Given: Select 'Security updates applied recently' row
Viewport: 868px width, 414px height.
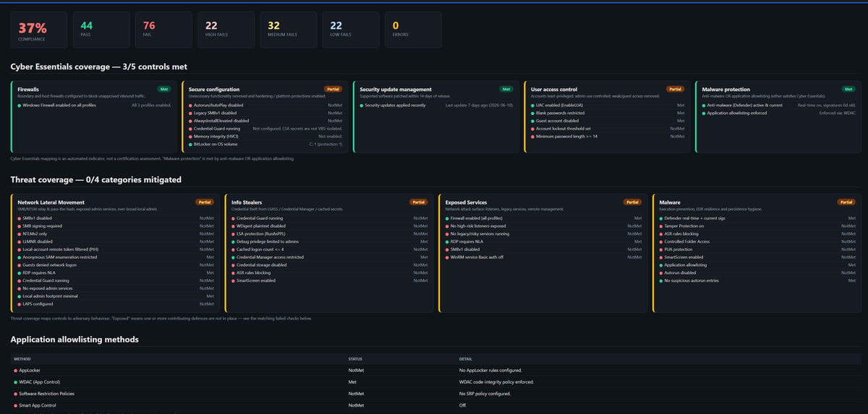Looking at the screenshot, I should pos(437,105).
